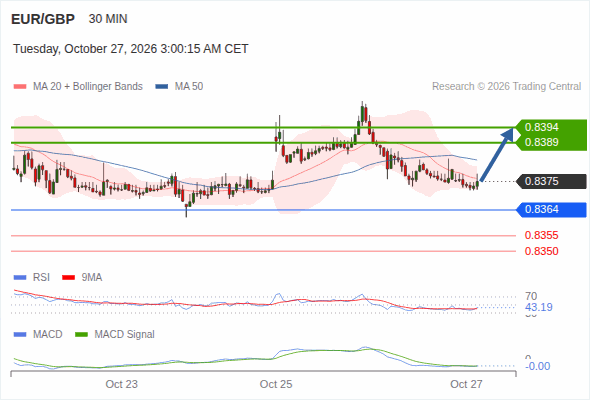Click the MA 20 + Bollinger Bands legend label
Viewport: 590px width, 400px height.
88,87
